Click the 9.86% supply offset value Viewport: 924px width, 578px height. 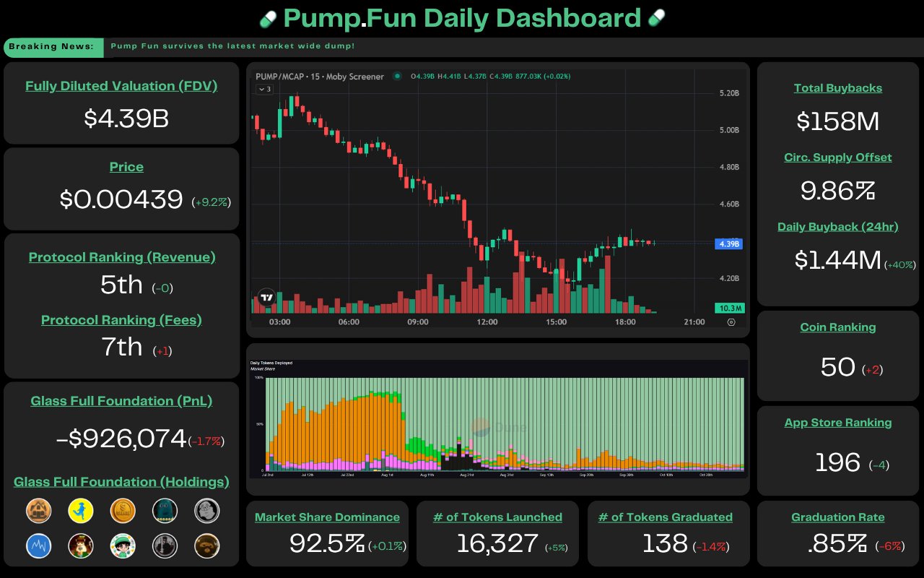pyautogui.click(x=838, y=191)
